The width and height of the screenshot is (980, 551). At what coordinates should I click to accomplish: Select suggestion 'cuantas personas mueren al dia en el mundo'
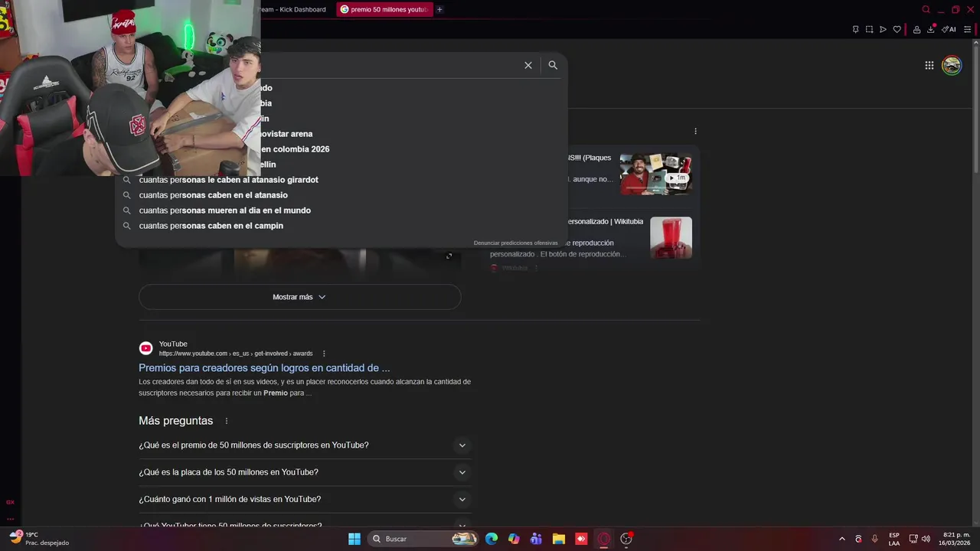(224, 210)
